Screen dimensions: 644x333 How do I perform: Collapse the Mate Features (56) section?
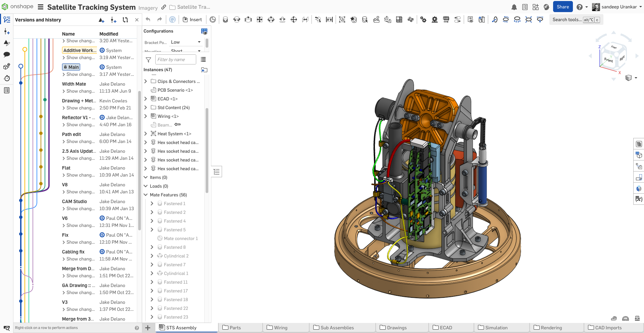coord(146,195)
